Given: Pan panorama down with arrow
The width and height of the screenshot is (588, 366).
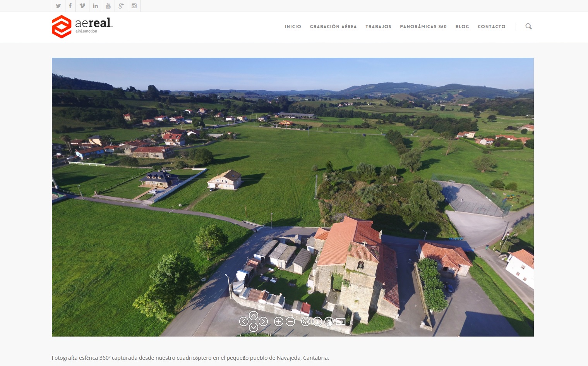Looking at the screenshot, I should [254, 328].
